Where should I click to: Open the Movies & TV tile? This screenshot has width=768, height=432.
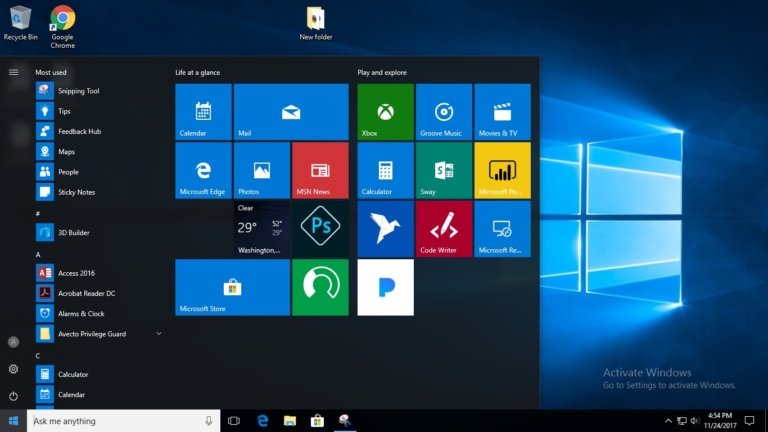[x=502, y=112]
